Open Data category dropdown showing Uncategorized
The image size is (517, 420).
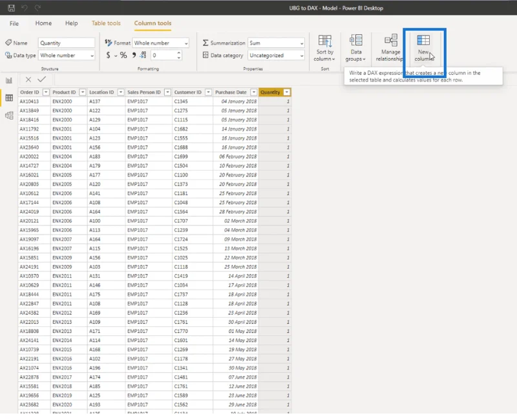276,56
